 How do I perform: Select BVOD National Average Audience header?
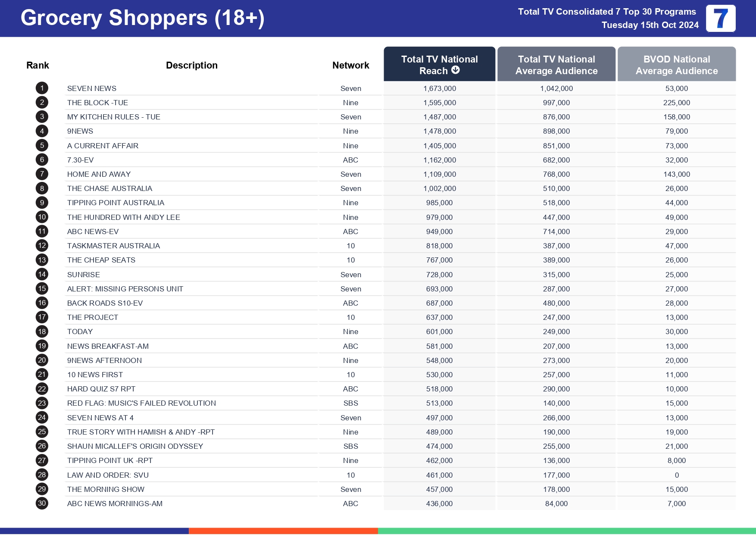[676, 65]
